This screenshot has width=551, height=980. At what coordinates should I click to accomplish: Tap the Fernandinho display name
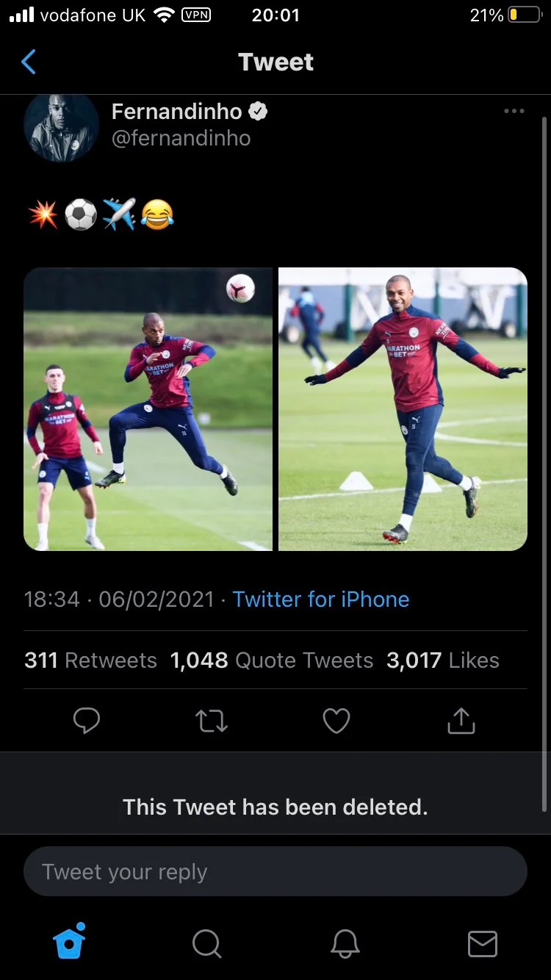pyautogui.click(x=177, y=112)
